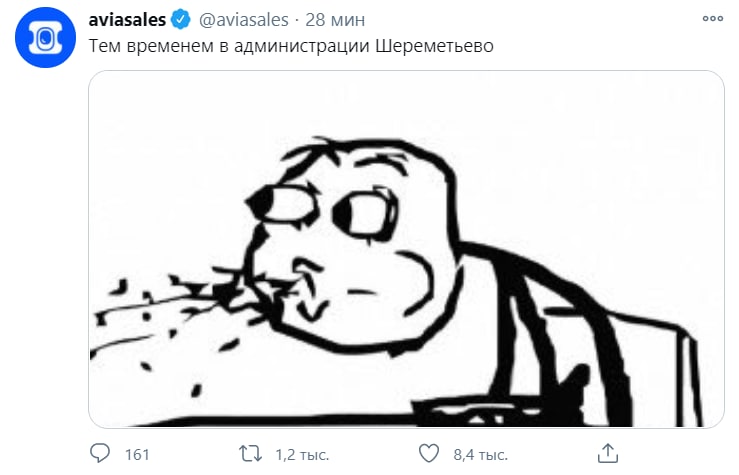The width and height of the screenshot is (739, 475).
Task: Click the words Тем временем in tweet
Action: click(x=151, y=47)
